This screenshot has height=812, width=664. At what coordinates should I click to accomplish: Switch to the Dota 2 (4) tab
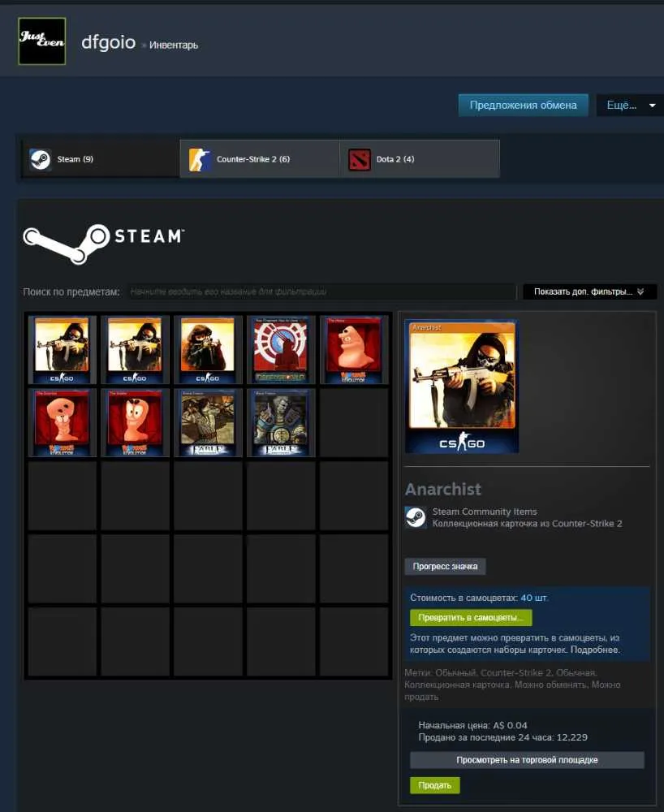[420, 159]
